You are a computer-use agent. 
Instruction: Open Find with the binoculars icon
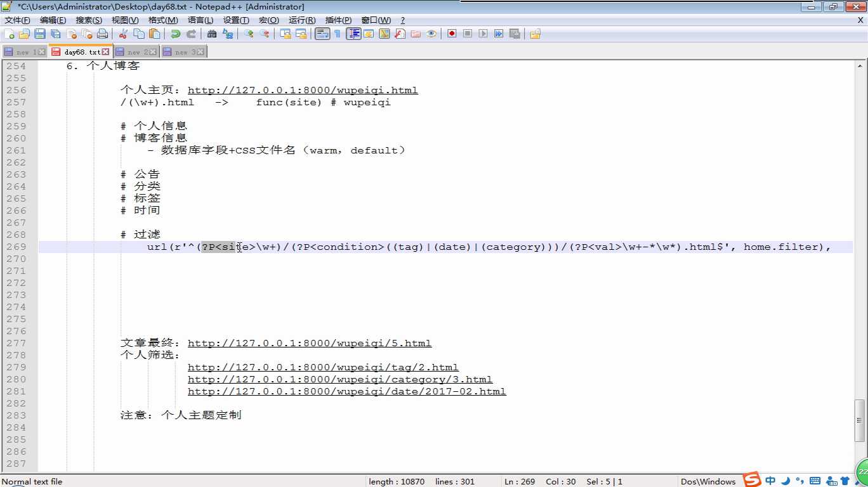point(212,34)
